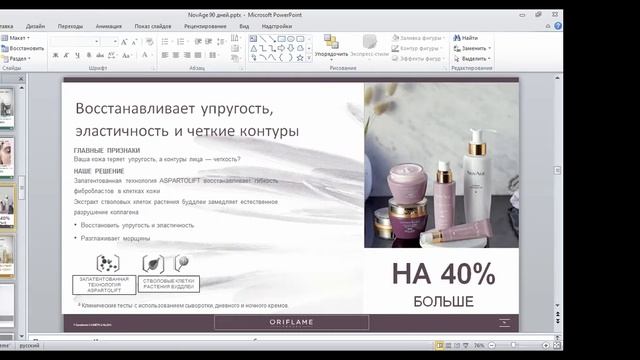Screen dimensions: 640x360
Task: Open Дизайн ribbon tab
Action: (x=36, y=26)
